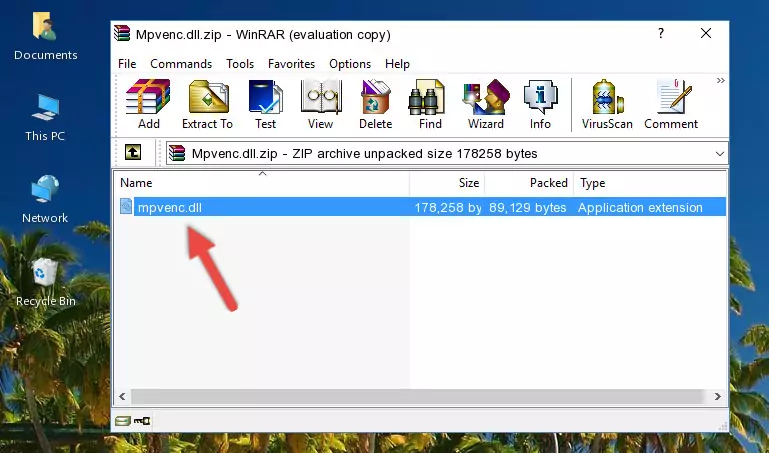Start VirusScan on the archive
769x453 pixels.
[x=607, y=104]
